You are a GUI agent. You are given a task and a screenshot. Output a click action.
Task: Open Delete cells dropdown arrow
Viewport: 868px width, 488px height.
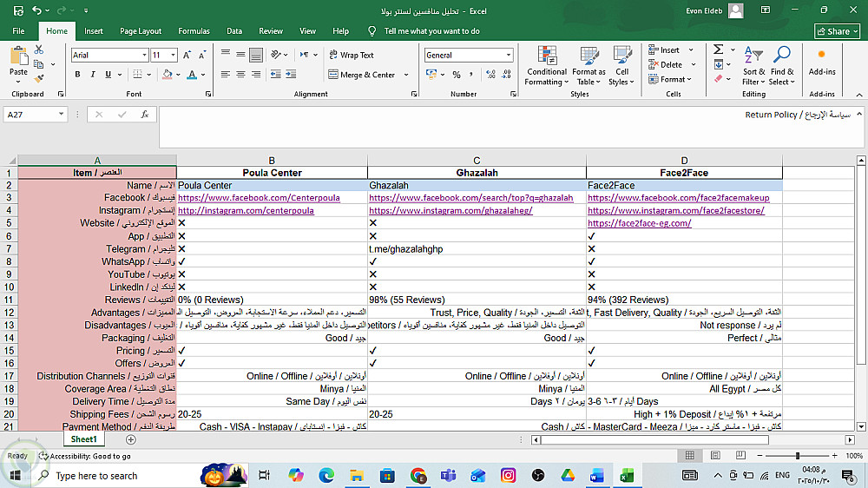point(693,65)
